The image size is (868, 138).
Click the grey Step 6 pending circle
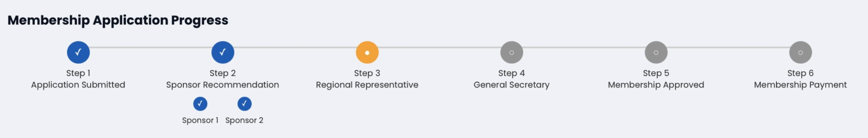[801, 52]
